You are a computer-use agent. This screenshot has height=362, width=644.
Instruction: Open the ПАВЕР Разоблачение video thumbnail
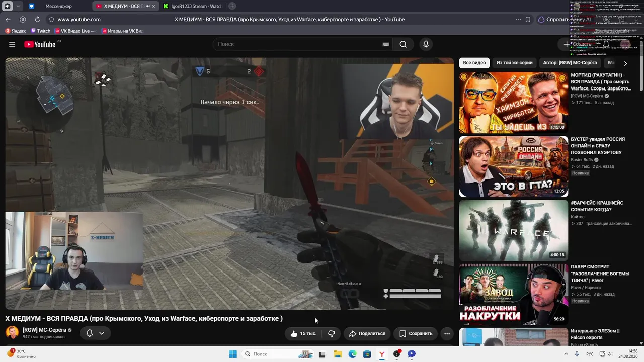[514, 295]
